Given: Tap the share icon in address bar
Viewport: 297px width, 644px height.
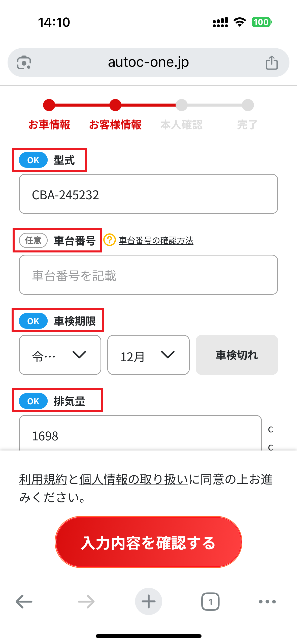Looking at the screenshot, I should (x=272, y=62).
